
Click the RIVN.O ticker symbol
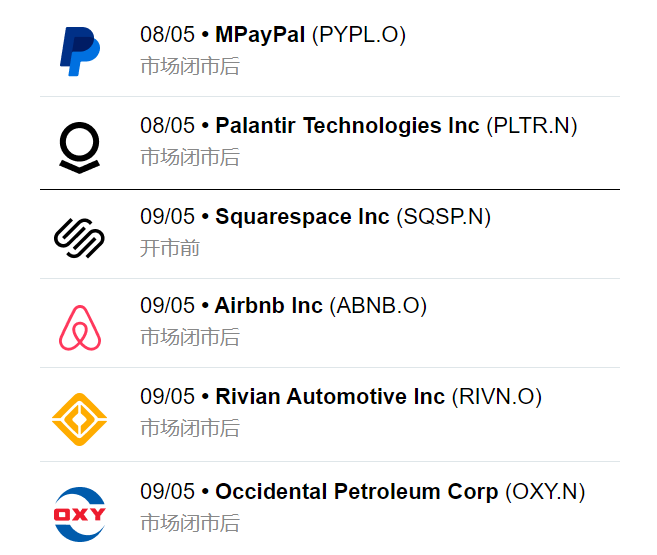(497, 397)
